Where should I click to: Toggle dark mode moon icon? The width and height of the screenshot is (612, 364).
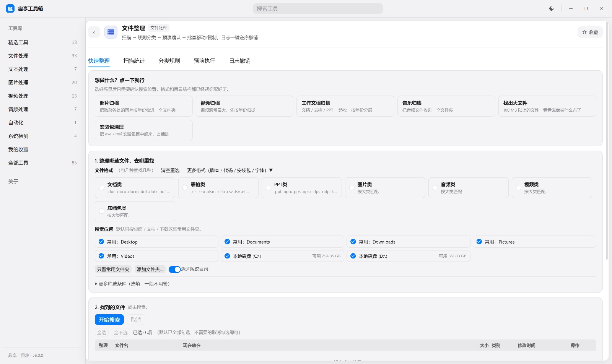point(552,8)
